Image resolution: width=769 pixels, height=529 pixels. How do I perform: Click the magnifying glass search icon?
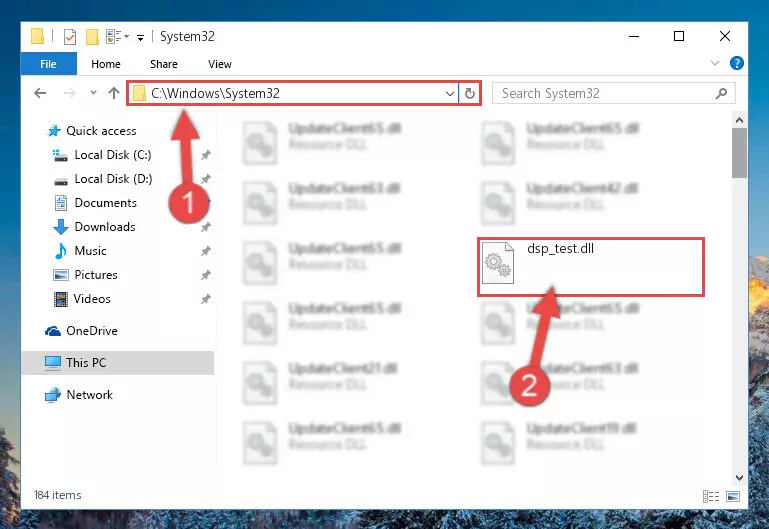(x=721, y=93)
